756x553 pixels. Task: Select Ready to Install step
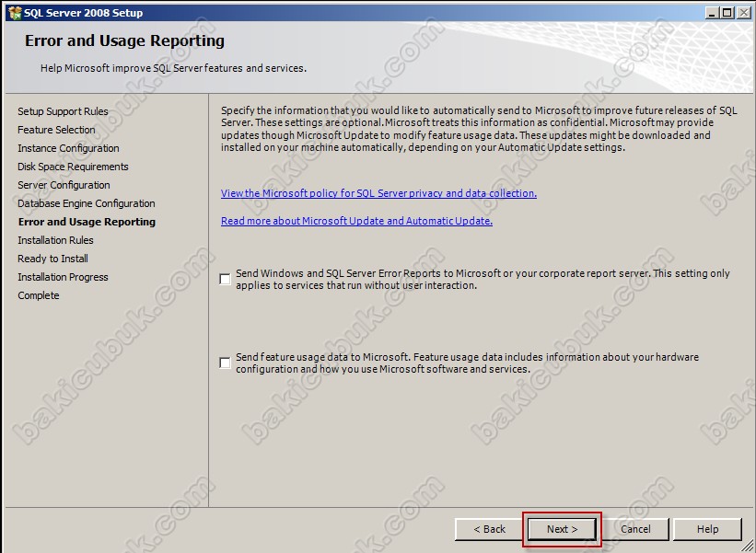[x=52, y=259]
